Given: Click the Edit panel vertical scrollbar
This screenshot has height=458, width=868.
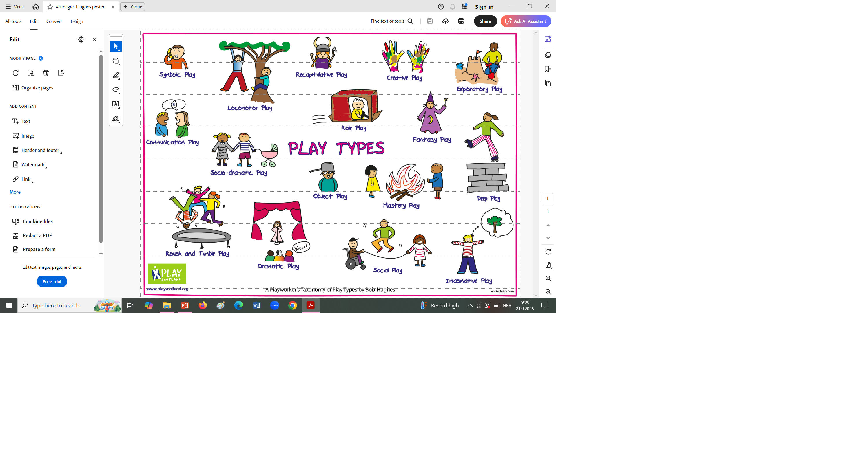Looking at the screenshot, I should (101, 148).
